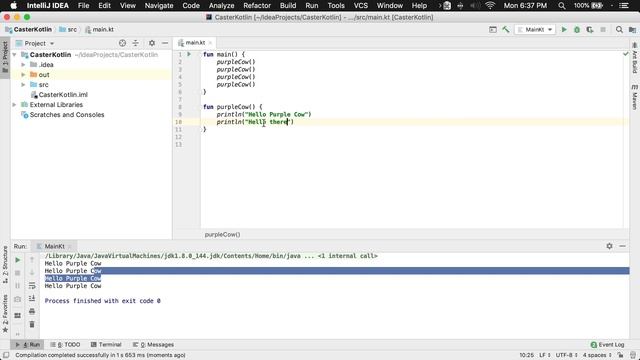
Task: Click the scroll-from-source target icon
Action: pyautogui.click(x=122, y=43)
